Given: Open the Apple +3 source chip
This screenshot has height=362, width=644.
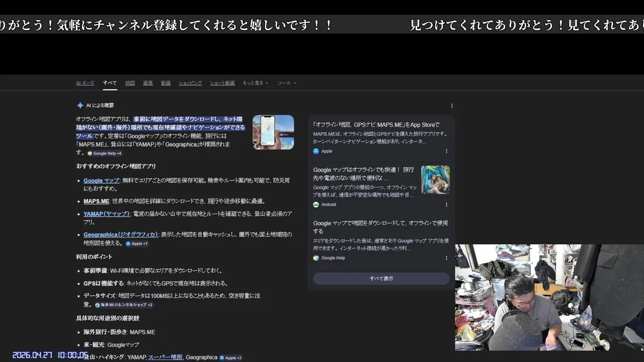Looking at the screenshot, I should point(230,357).
